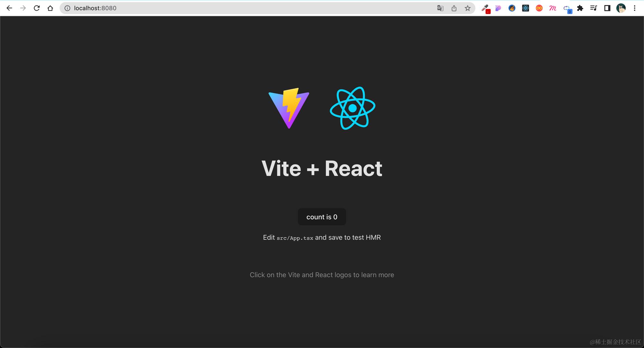Click the React atom logo
The height and width of the screenshot is (348, 644).
[x=352, y=108]
